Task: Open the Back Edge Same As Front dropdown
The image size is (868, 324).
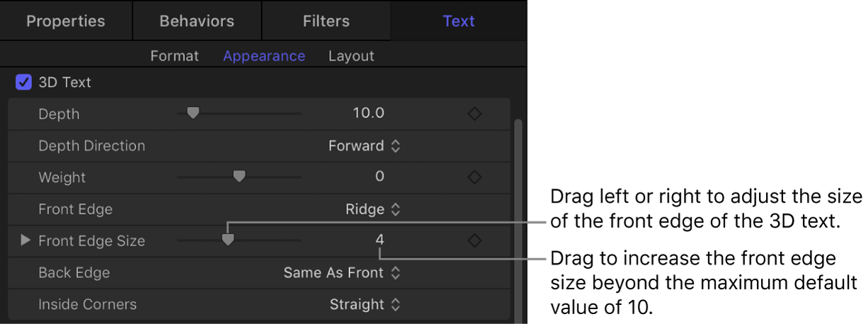Action: tap(342, 272)
